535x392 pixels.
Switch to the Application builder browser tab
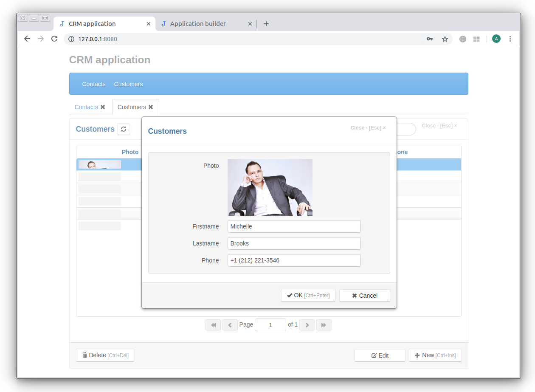click(198, 24)
